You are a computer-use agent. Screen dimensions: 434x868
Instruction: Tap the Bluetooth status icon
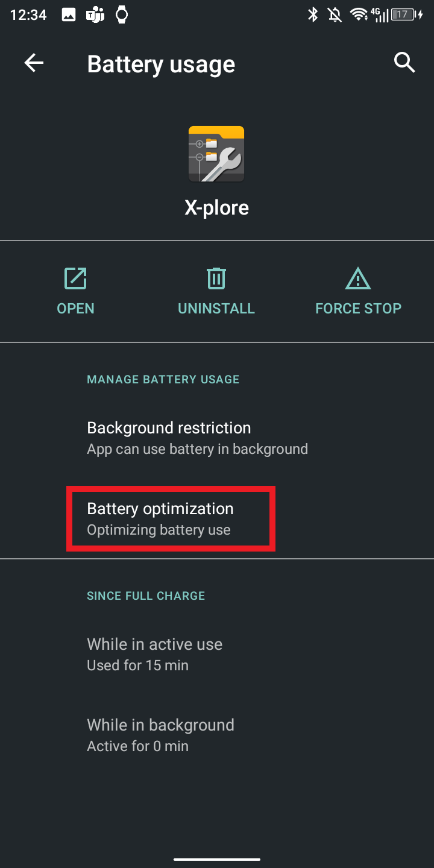tap(313, 15)
